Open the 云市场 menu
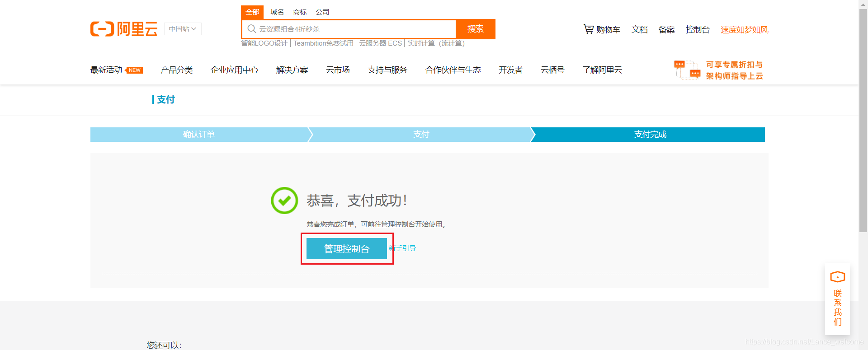 click(x=338, y=70)
